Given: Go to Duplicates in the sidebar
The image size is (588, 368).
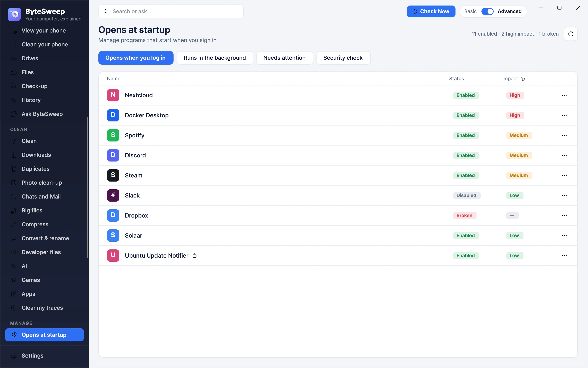Looking at the screenshot, I should tap(45, 169).
